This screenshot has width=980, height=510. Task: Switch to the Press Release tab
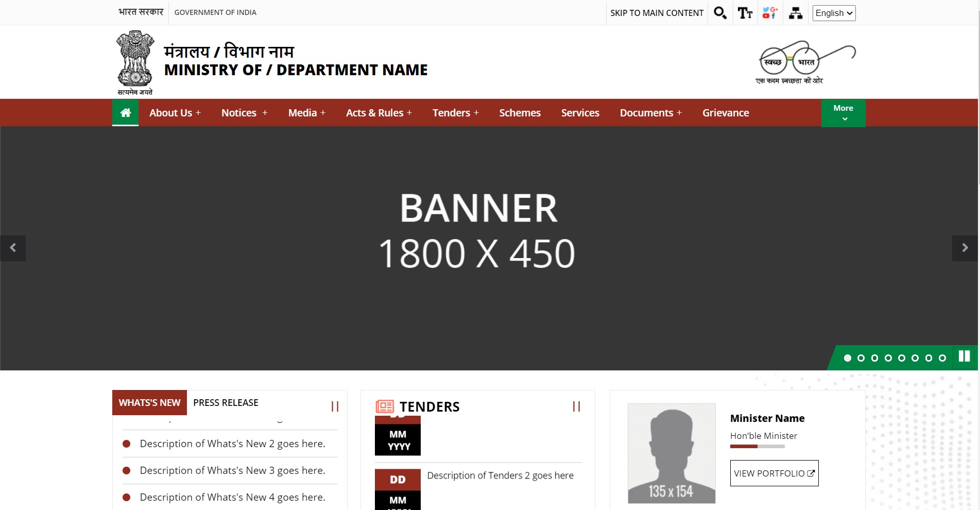click(226, 403)
